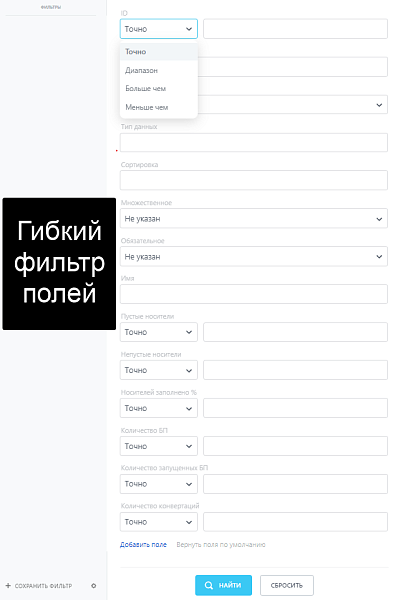This screenshot has width=393, height=600.
Task: Click the gear icon beside Сохранить фильтр
Action: tap(94, 586)
